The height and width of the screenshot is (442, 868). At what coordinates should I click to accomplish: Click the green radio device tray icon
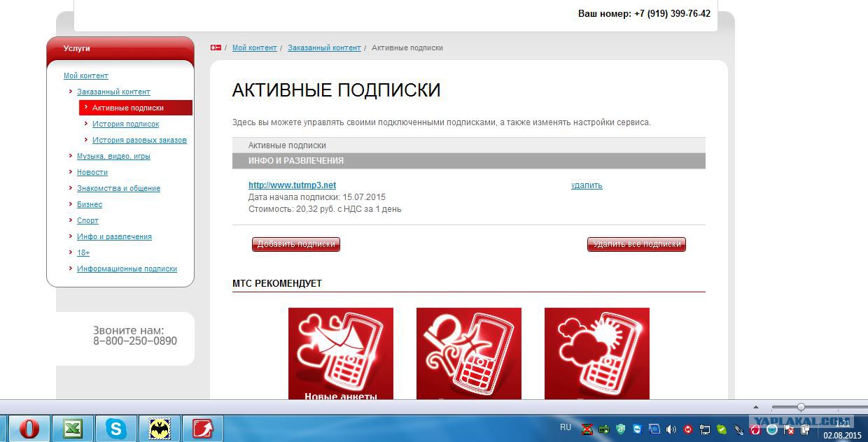click(x=603, y=429)
